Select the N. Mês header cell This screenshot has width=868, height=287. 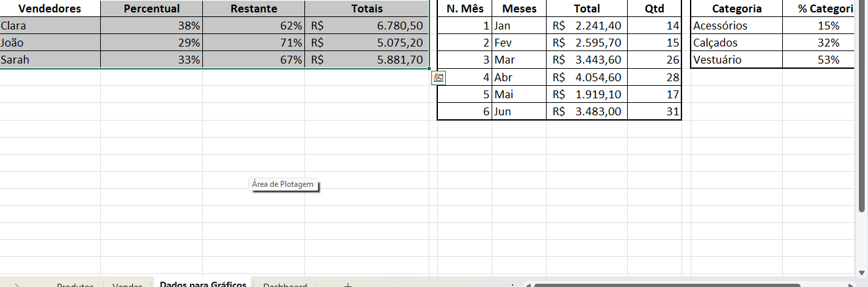click(464, 9)
